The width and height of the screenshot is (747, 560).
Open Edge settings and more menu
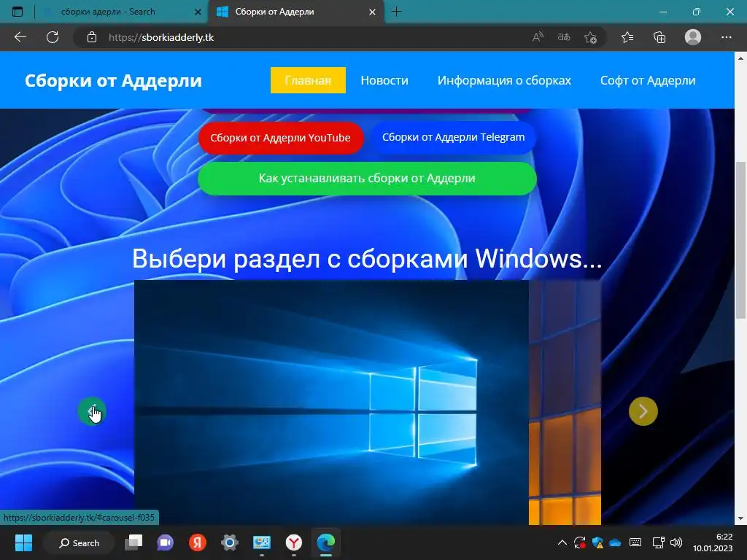point(726,37)
